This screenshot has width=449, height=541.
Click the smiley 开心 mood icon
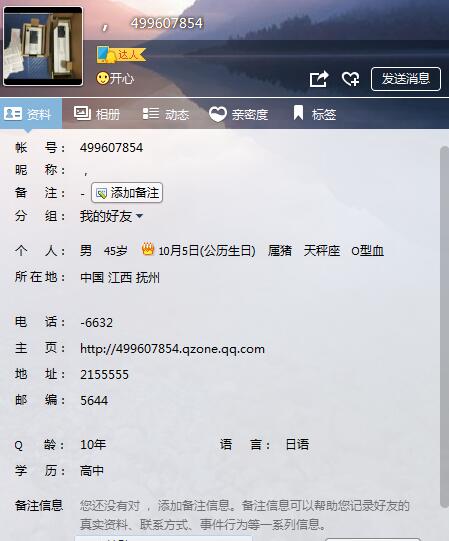click(x=103, y=78)
